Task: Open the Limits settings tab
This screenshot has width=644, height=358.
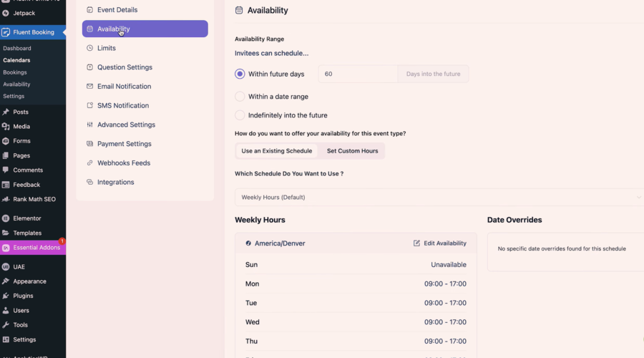Action: coord(145,48)
